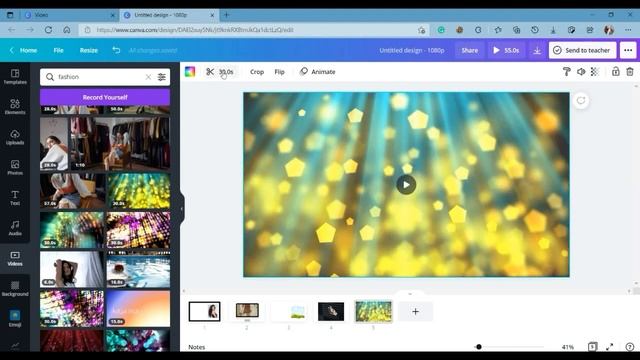Open the transparency checkerboard icon
The image size is (640, 360).
tap(595, 71)
